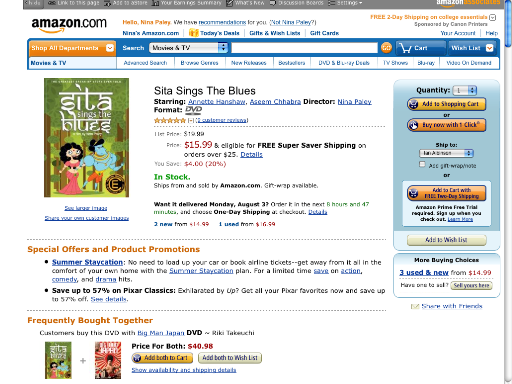The image size is (512, 384).
Task: Click the Share with Friends envelope icon
Action: click(x=415, y=306)
